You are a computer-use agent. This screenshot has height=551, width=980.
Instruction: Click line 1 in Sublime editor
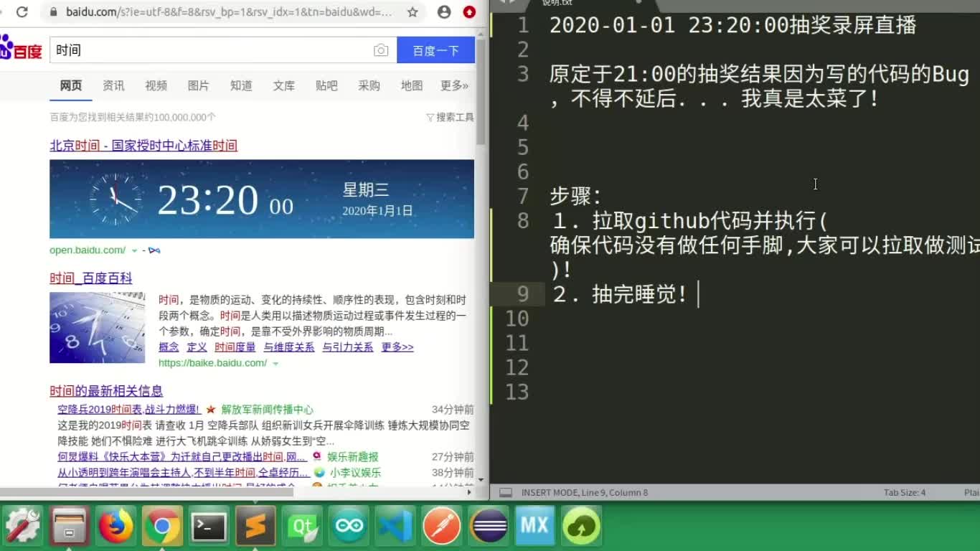pos(733,26)
